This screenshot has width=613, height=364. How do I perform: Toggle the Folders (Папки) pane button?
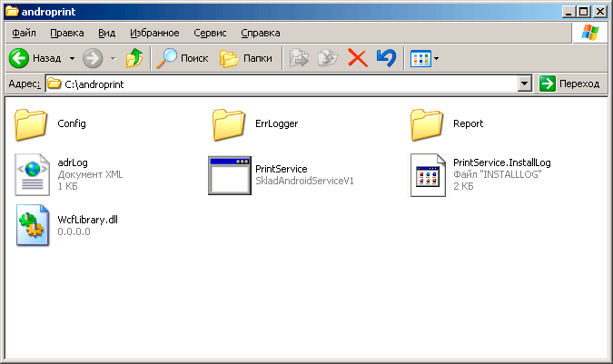[x=246, y=58]
